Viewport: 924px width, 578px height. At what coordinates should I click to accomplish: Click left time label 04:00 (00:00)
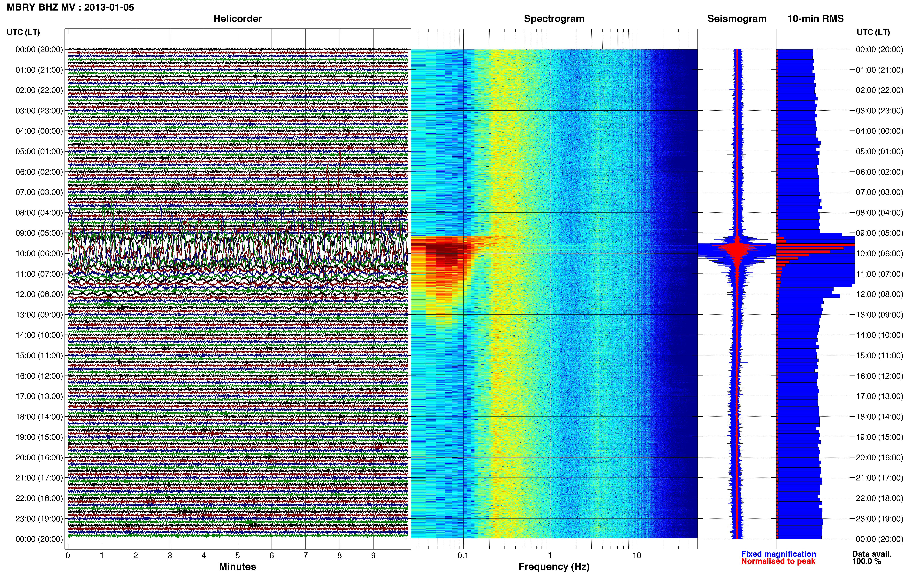(39, 131)
